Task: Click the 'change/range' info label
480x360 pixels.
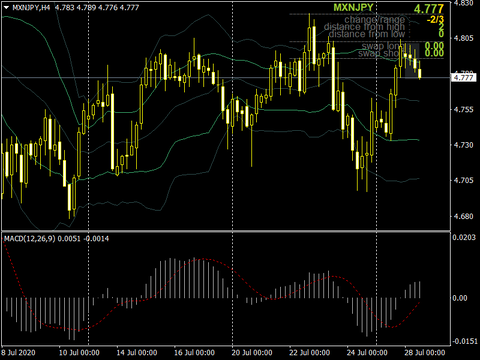Action: 374,20
